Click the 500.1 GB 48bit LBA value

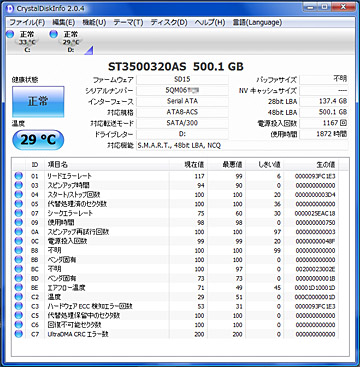point(324,112)
